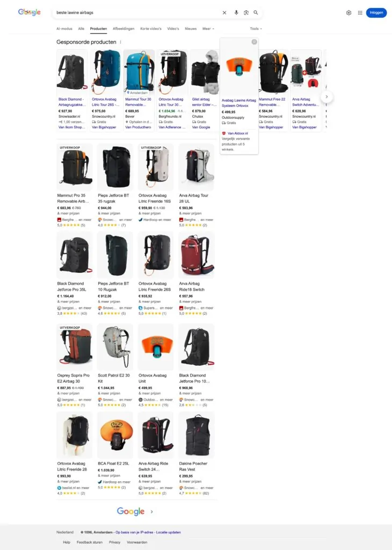Click the Inloggen button
392x550 pixels.
click(376, 13)
